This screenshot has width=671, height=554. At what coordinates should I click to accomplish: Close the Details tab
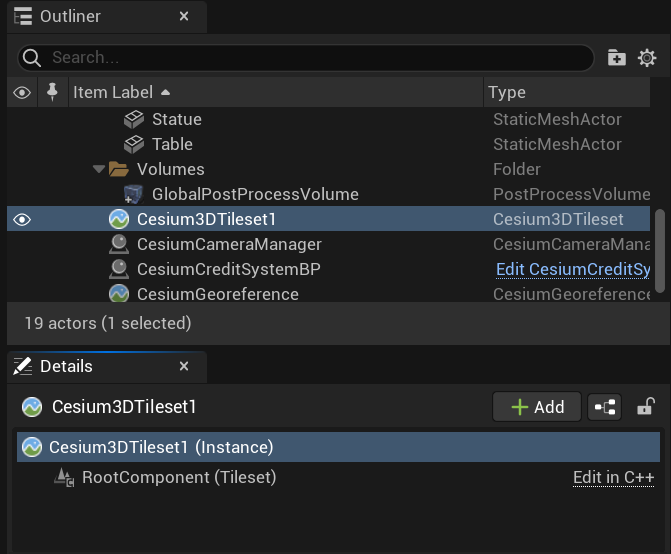(x=184, y=366)
